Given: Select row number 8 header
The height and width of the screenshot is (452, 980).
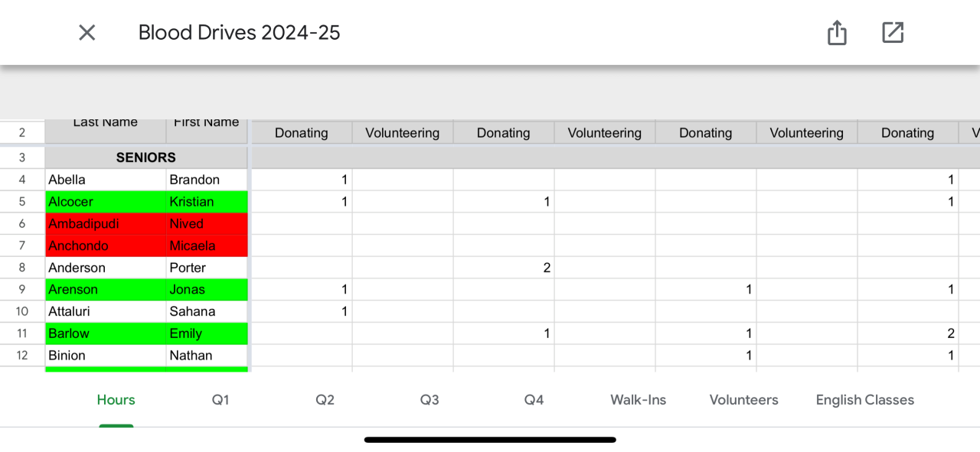Looking at the screenshot, I should tap(21, 268).
